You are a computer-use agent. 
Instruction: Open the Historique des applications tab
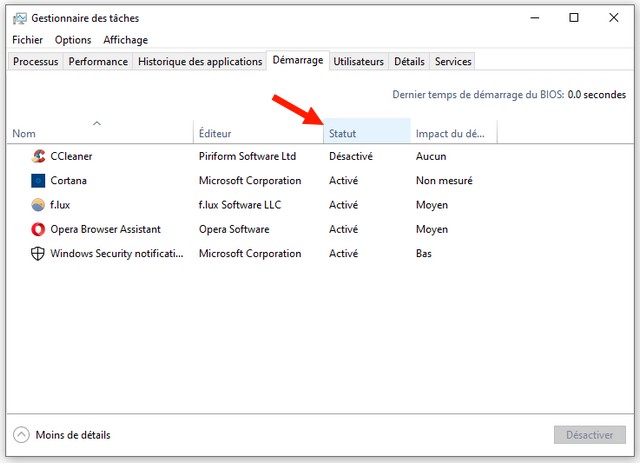200,62
